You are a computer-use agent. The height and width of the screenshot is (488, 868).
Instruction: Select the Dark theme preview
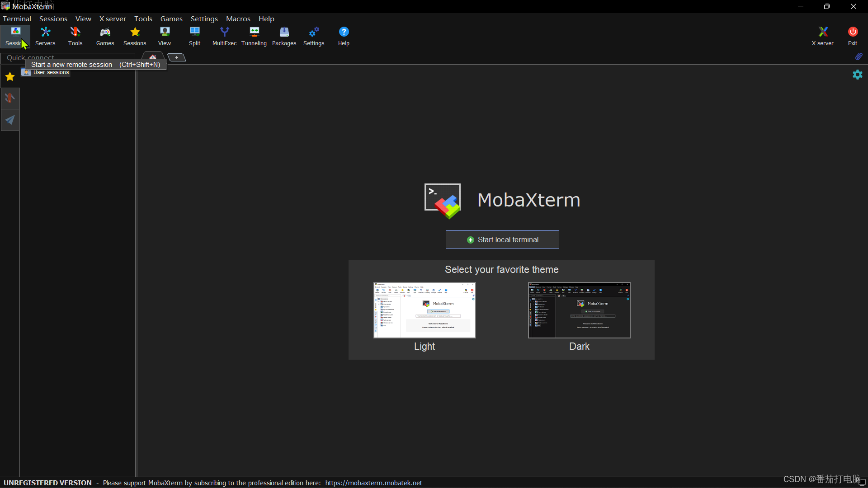point(579,310)
